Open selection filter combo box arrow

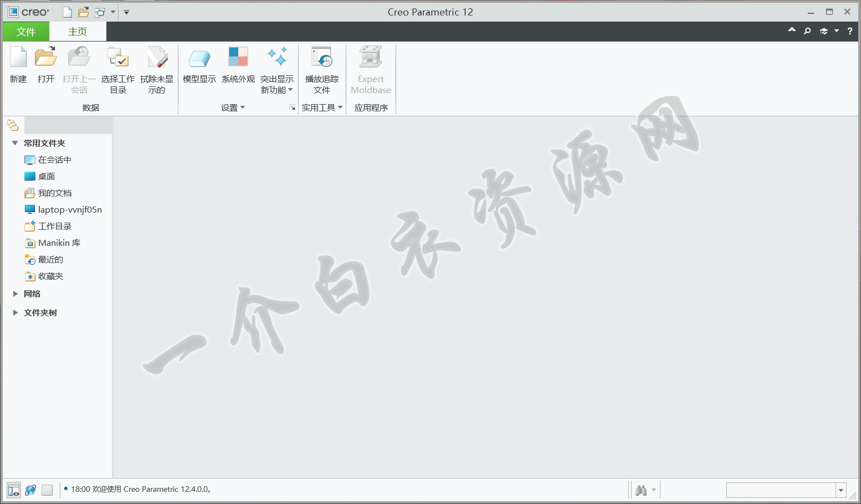pyautogui.click(x=841, y=490)
